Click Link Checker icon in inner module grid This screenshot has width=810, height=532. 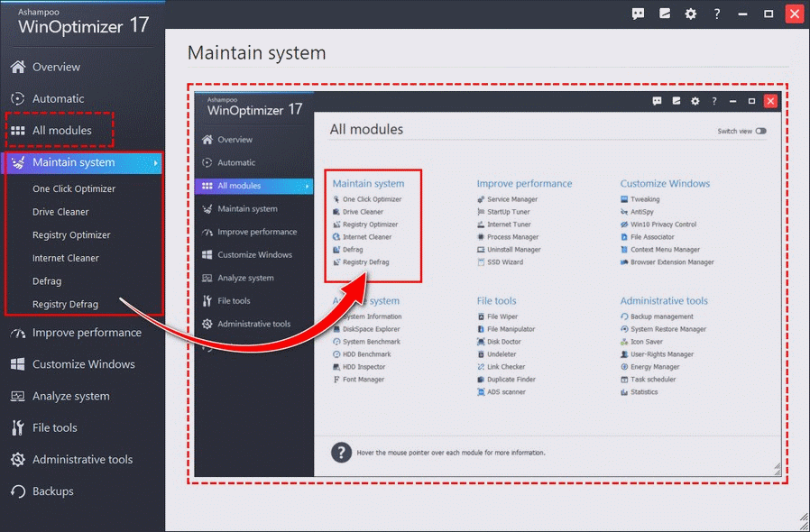tap(481, 367)
